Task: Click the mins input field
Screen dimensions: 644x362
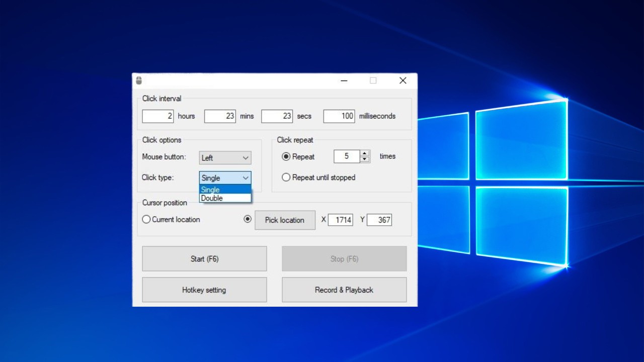Action: (x=220, y=116)
